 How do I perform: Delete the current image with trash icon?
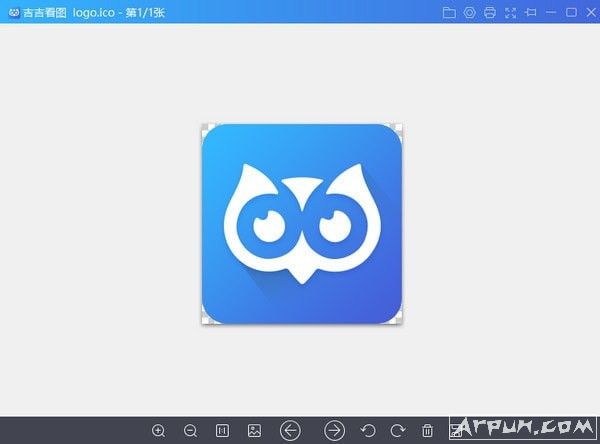pos(427,431)
